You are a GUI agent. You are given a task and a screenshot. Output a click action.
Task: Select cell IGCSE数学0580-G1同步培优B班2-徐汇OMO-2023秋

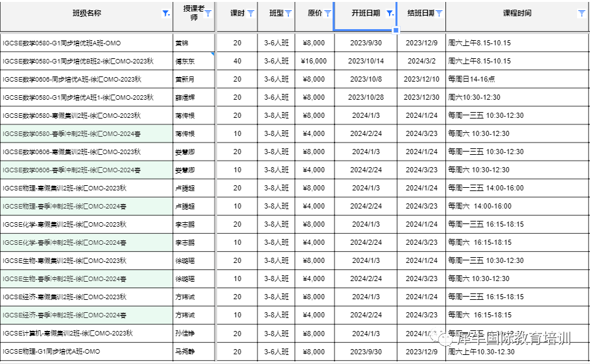(86, 61)
